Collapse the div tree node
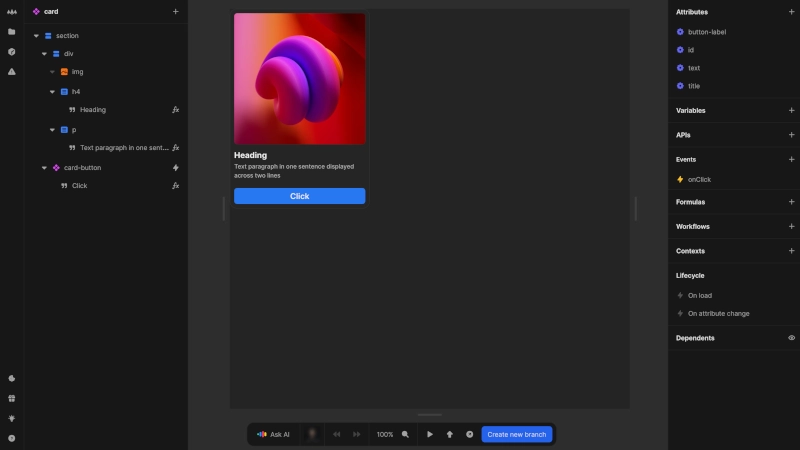Screen dimensions: 800x450 click(44, 54)
